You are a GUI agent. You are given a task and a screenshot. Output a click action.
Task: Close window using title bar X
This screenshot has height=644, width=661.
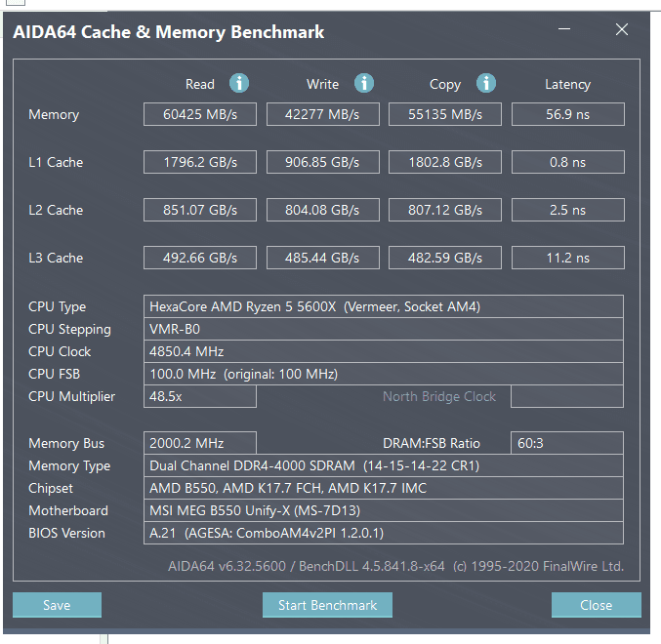[622, 30]
